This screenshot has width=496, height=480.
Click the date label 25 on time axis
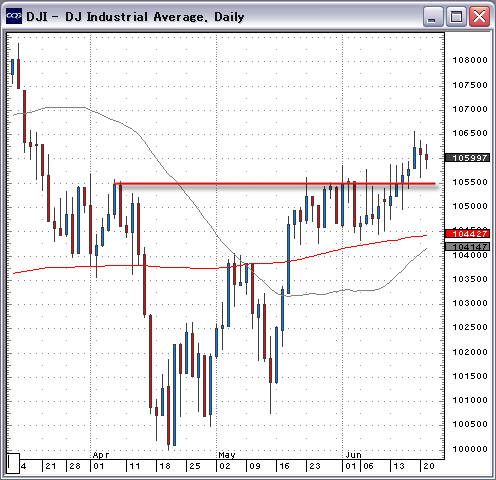195,466
